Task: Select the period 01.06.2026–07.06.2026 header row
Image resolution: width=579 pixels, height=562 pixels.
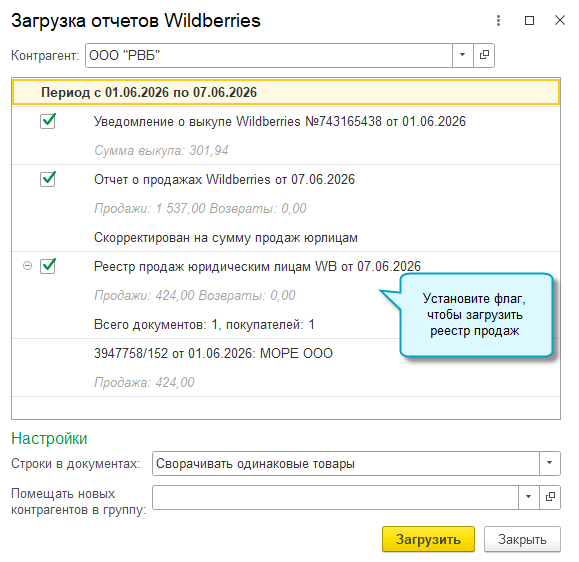Action: click(286, 92)
